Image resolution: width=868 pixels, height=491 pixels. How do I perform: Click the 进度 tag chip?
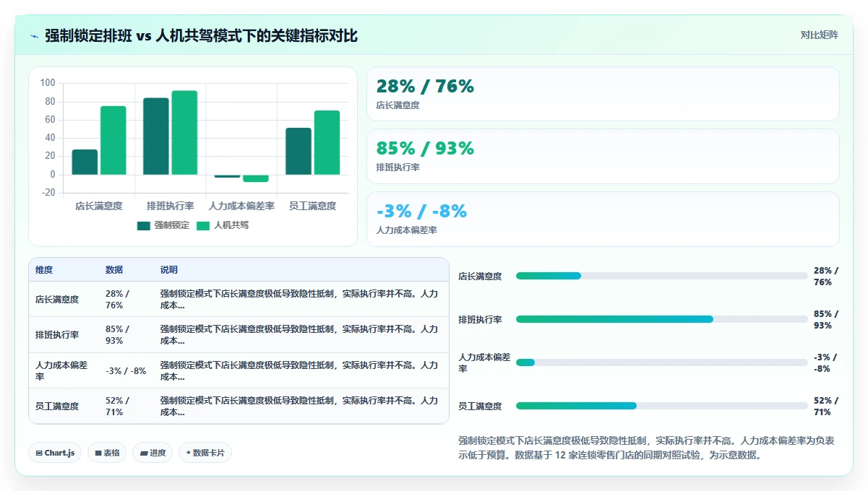coord(152,453)
